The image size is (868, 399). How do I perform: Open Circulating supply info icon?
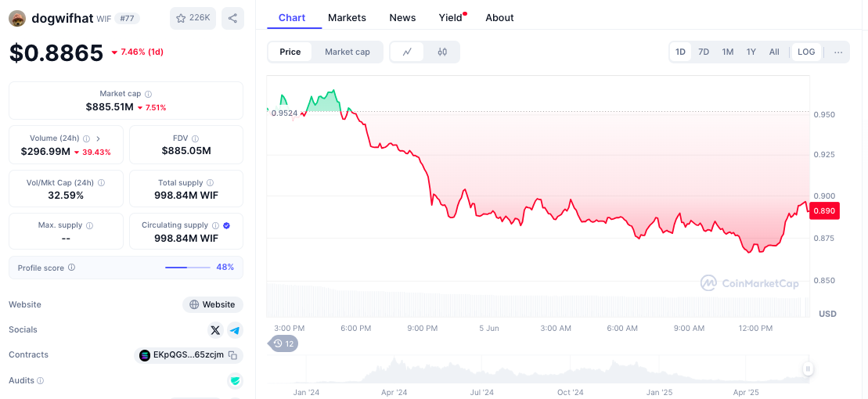(215, 225)
